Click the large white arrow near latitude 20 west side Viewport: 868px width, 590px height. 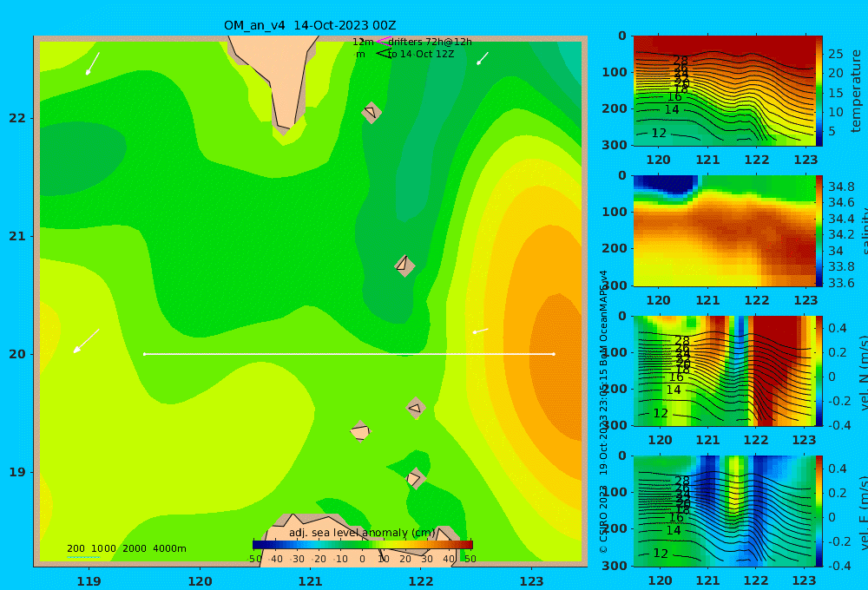pos(86,341)
